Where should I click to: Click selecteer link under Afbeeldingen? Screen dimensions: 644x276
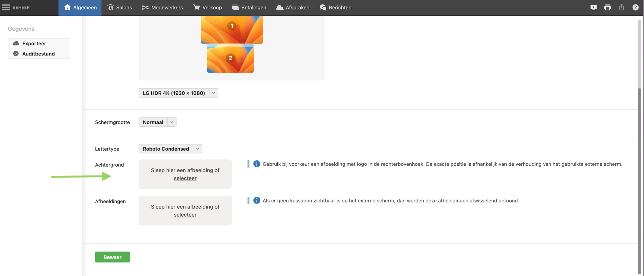pyautogui.click(x=185, y=215)
